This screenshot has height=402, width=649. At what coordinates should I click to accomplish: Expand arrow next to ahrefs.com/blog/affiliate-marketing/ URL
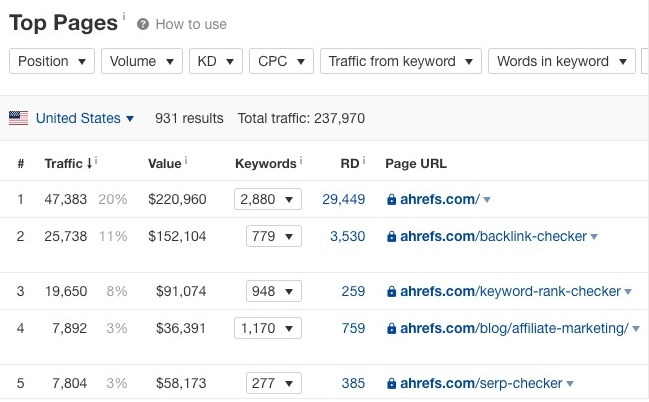point(636,329)
